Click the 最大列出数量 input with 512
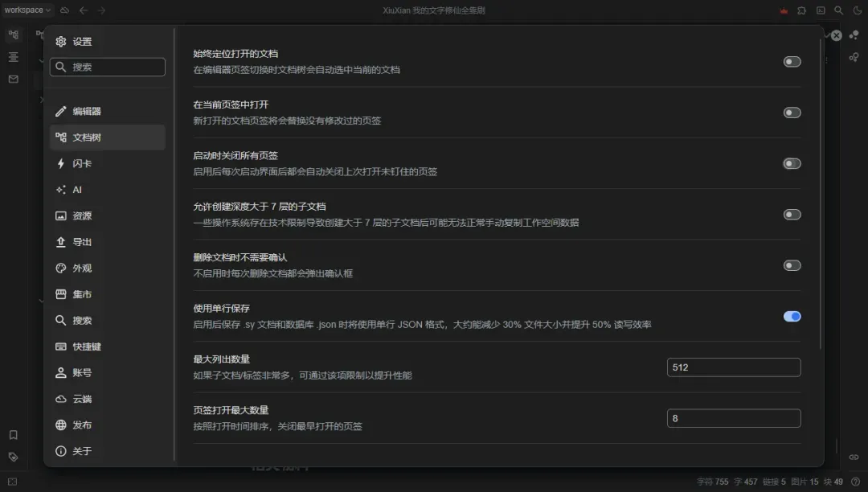This screenshot has height=492, width=868. 734,367
